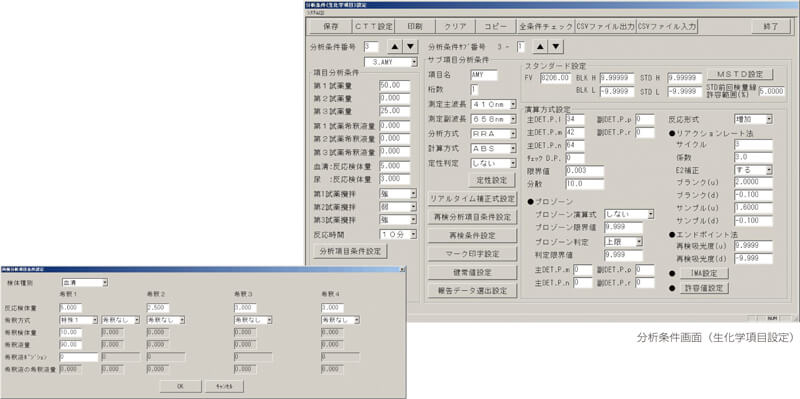The width and height of the screenshot is (800, 399).
Task: Click the ブランク(u) input field
Action: click(x=754, y=183)
